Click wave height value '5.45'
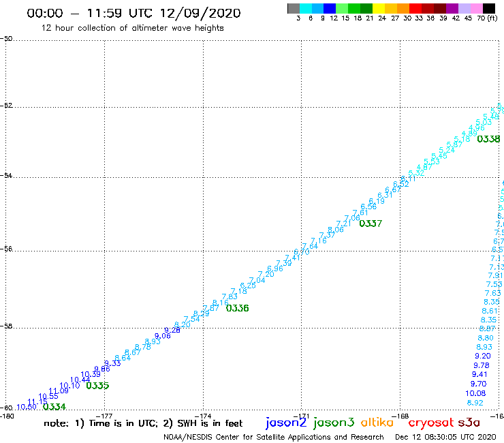504x443 pixels. click(x=439, y=156)
